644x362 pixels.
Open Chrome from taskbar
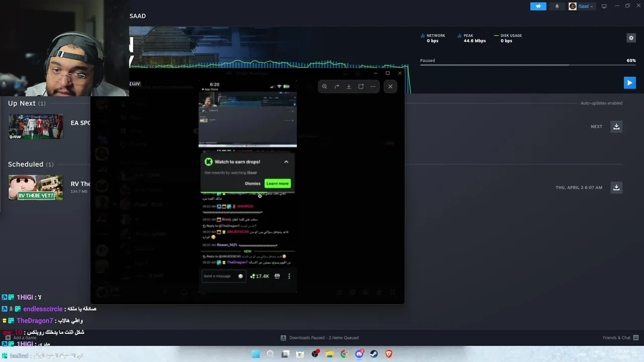point(344,354)
